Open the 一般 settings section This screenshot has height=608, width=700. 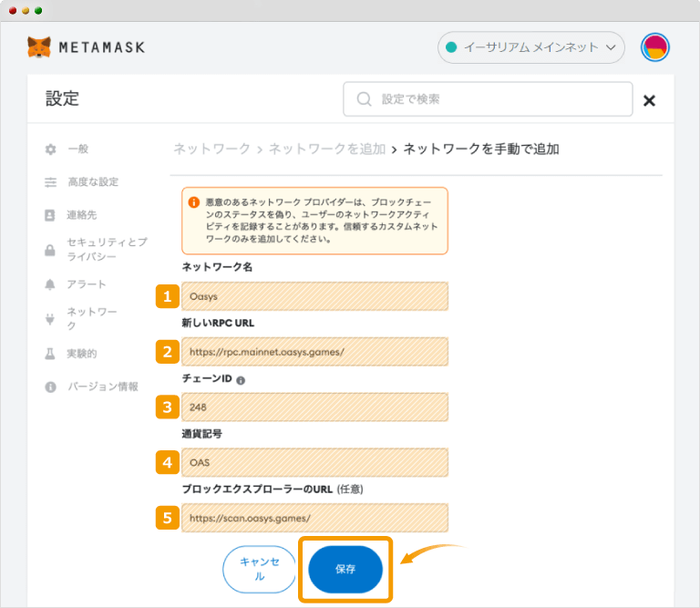pos(78,149)
